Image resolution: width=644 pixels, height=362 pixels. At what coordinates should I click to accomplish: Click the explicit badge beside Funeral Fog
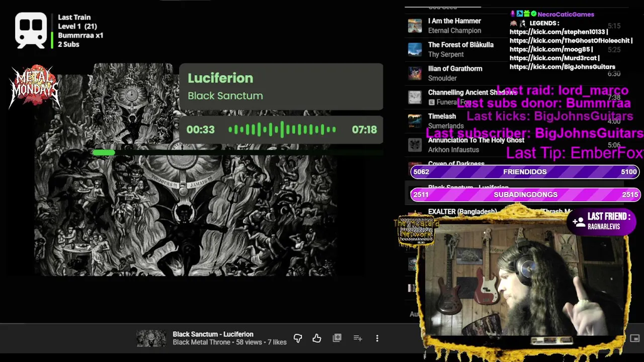pos(431,102)
